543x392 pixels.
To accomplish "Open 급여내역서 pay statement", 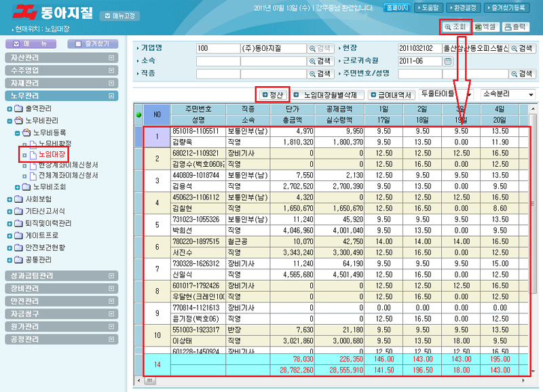I will [x=391, y=95].
